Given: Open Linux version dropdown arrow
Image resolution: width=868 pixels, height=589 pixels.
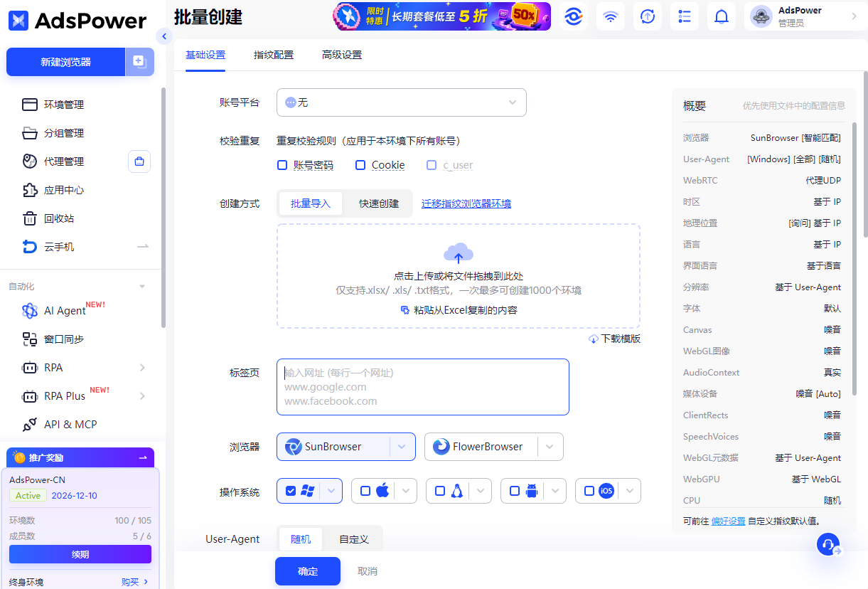Looking at the screenshot, I should pyautogui.click(x=481, y=491).
